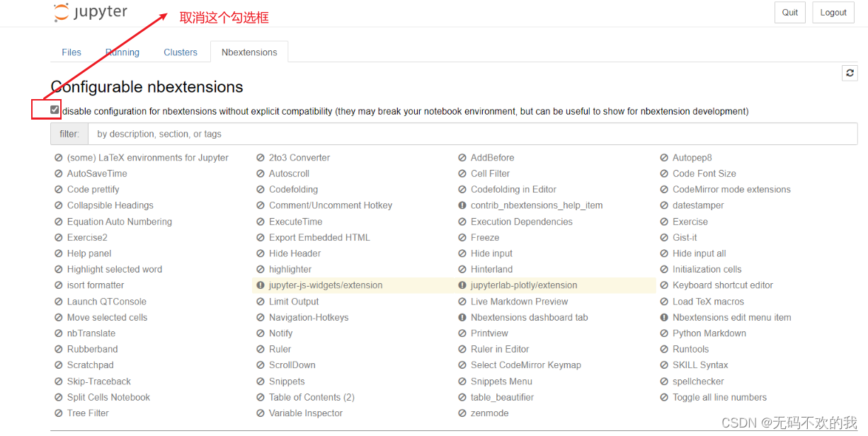Click ban icon beside Codefolding
868x436 pixels.
(261, 190)
